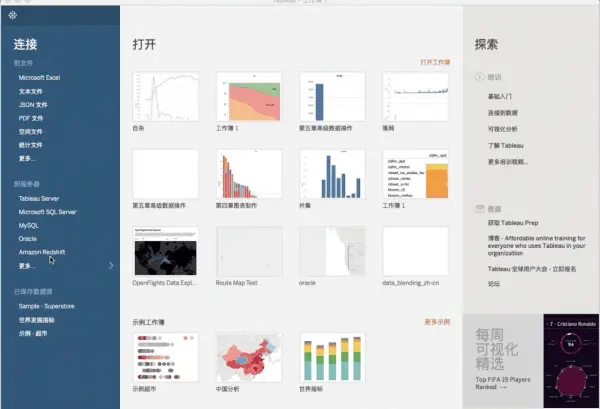Connect to Oracle in the server list

(x=28, y=238)
